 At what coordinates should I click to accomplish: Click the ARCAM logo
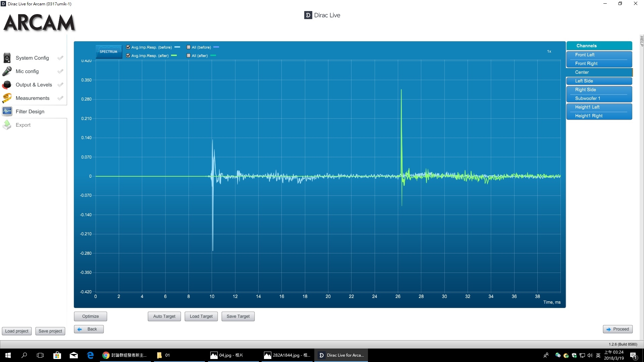(x=39, y=23)
